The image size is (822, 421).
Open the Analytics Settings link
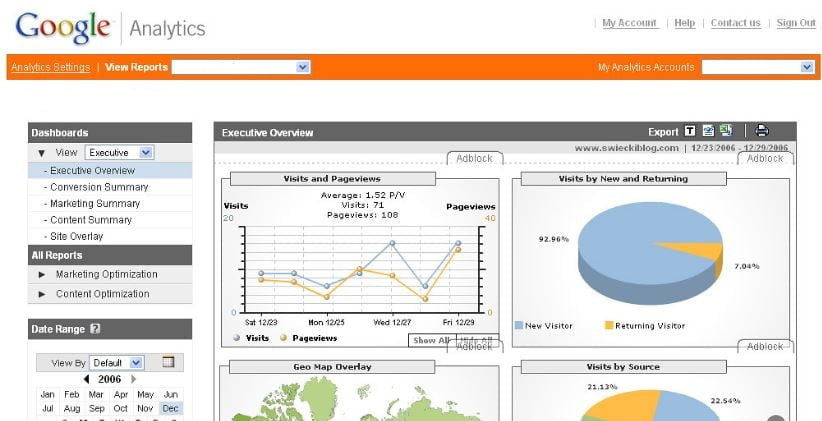pos(50,68)
